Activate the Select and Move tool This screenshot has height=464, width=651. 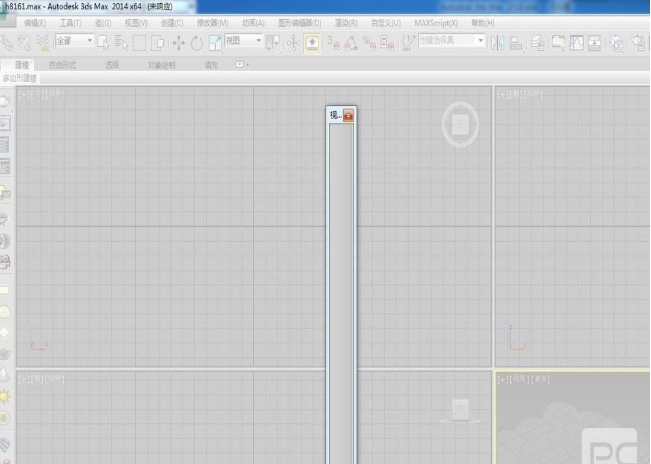click(x=179, y=43)
